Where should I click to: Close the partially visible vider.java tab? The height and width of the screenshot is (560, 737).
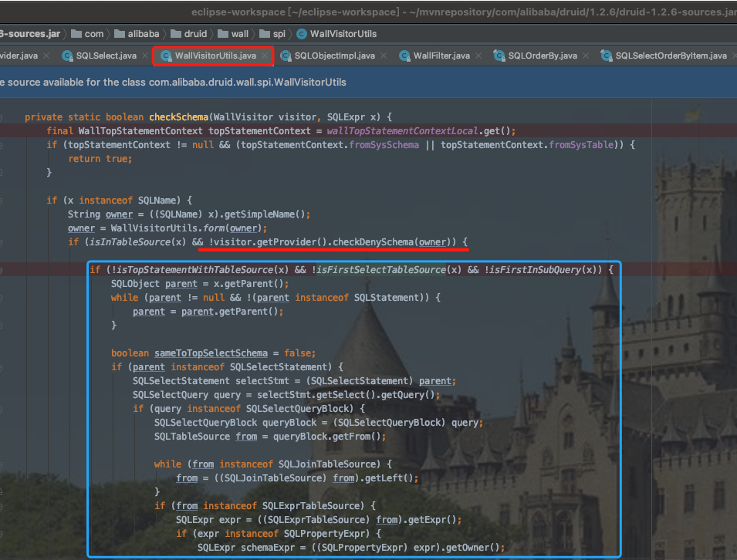pos(46,56)
